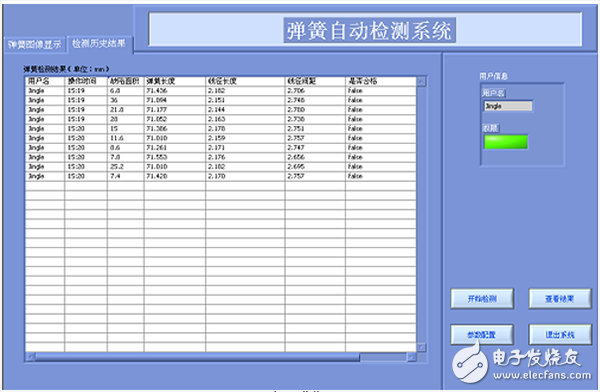Switch to the 弹簧图像显示 tab
Screen dimensions: 600x392
[x=35, y=44]
